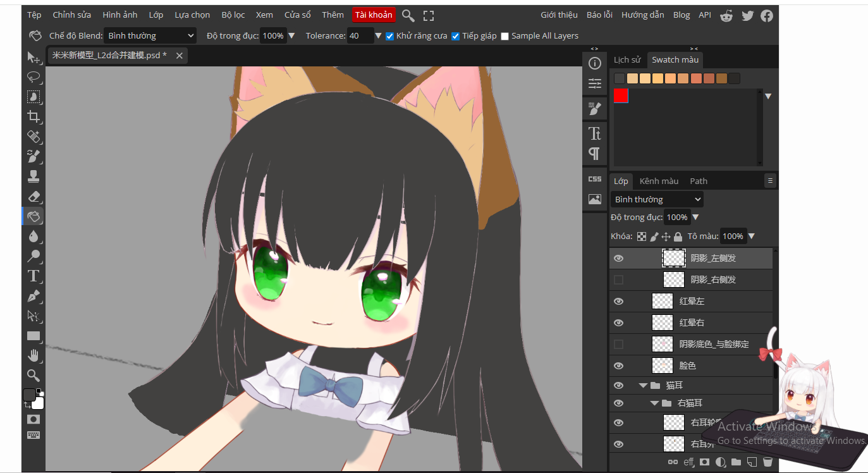
Task: Open the Tệp menu
Action: pos(34,15)
